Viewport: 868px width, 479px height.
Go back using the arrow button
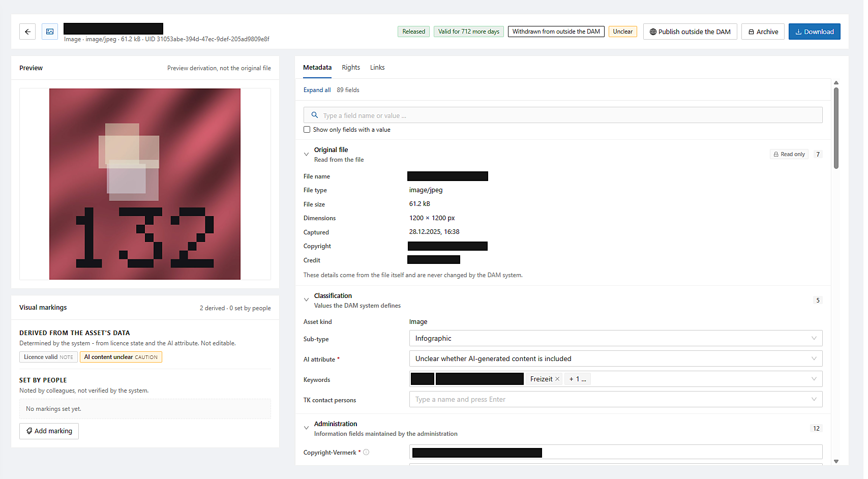point(27,32)
